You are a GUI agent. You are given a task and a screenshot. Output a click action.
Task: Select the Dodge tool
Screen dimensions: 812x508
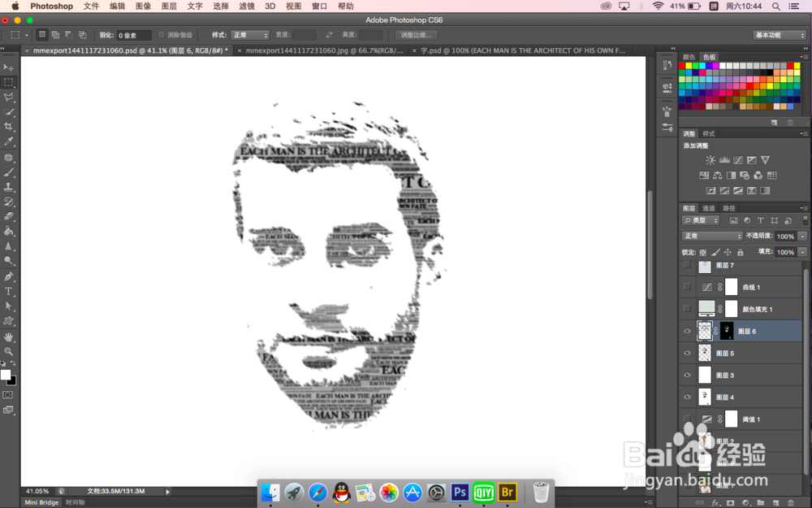pyautogui.click(x=9, y=261)
